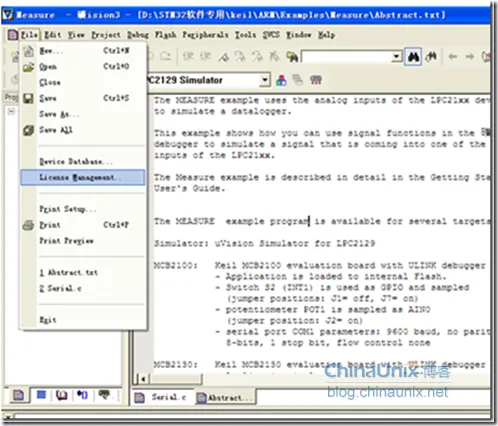Open the Help menu
This screenshot has width=498, height=426.
[326, 35]
